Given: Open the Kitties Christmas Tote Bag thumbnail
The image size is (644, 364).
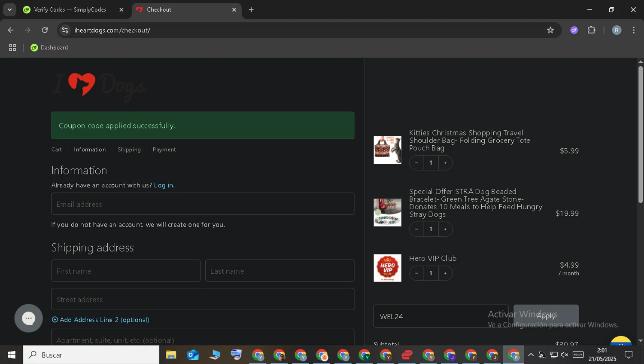Looking at the screenshot, I should click(387, 150).
